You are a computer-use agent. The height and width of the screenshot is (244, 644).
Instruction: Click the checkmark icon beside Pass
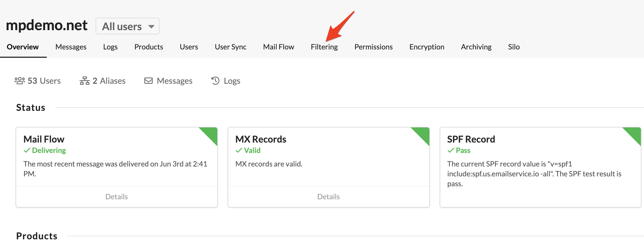(451, 150)
